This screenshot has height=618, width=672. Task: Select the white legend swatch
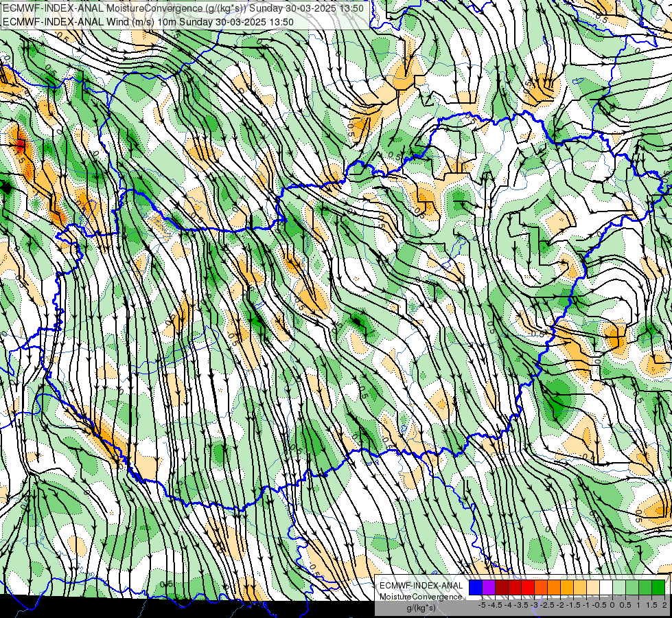point(606,587)
